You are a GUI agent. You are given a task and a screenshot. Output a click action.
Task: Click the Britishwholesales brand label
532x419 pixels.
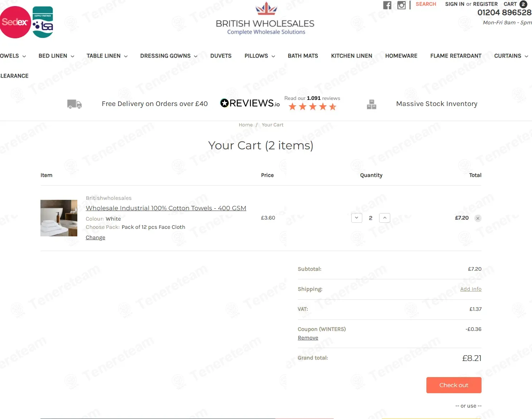coord(108,198)
